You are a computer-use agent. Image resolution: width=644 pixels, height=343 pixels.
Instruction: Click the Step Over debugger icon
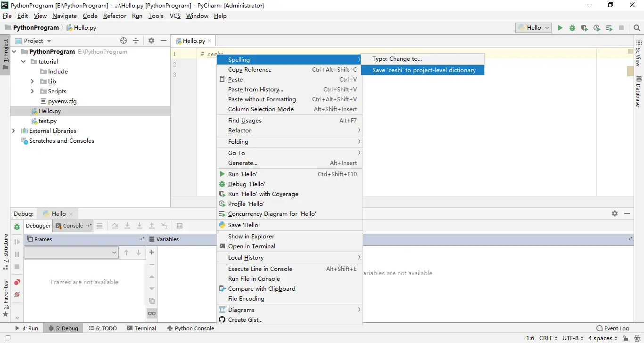click(115, 226)
